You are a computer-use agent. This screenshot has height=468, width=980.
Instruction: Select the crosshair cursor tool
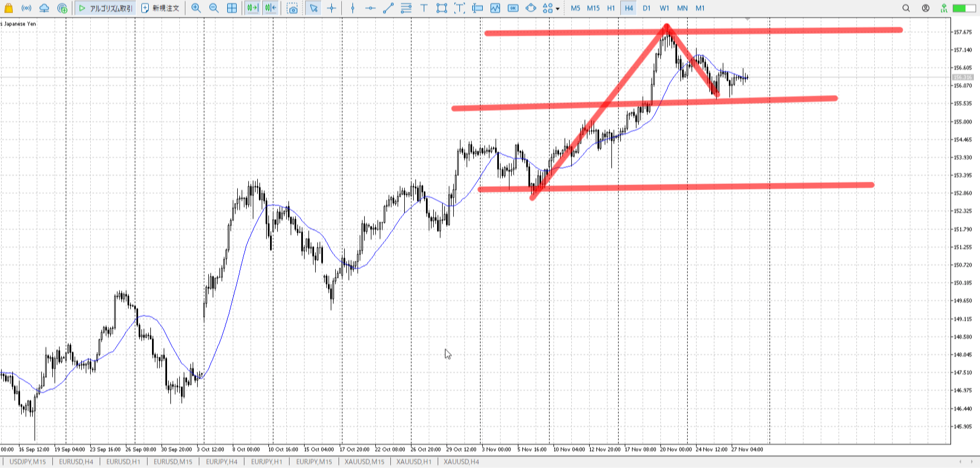click(x=332, y=8)
